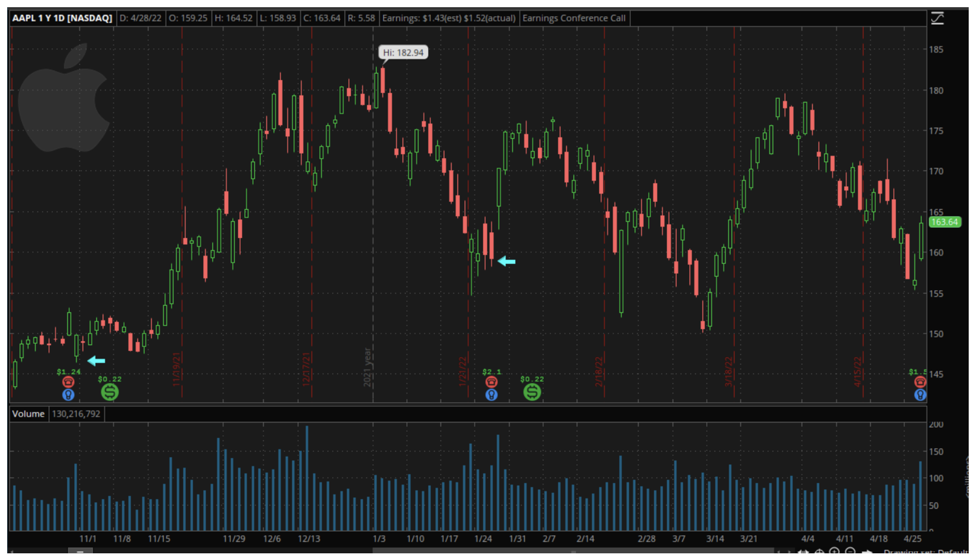
Task: Click the 145 level on the price axis
Action: (x=936, y=375)
